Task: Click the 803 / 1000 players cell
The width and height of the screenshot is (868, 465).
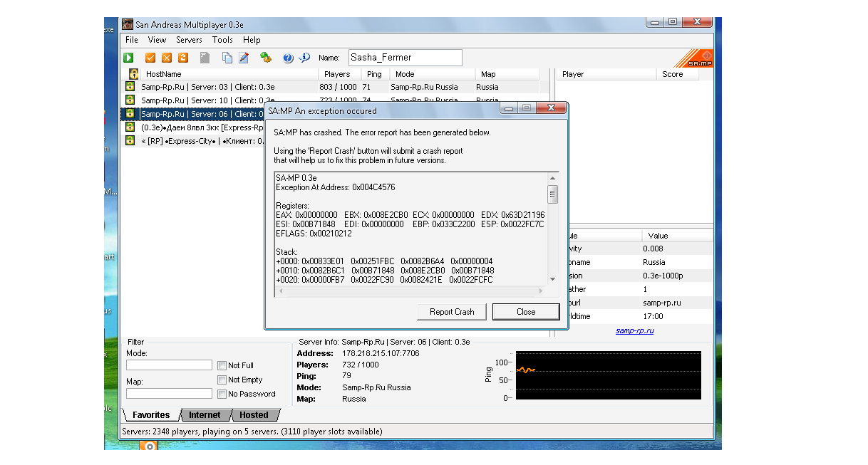Action: tap(339, 87)
